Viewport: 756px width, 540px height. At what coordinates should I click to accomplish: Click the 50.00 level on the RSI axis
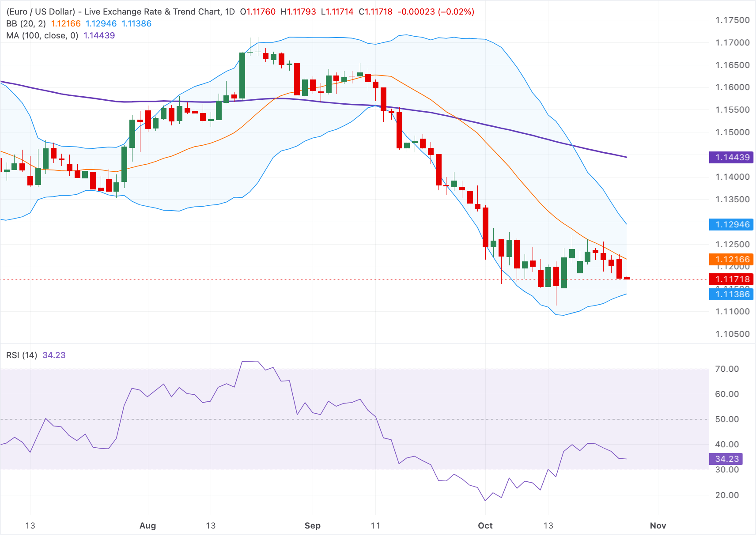727,419
